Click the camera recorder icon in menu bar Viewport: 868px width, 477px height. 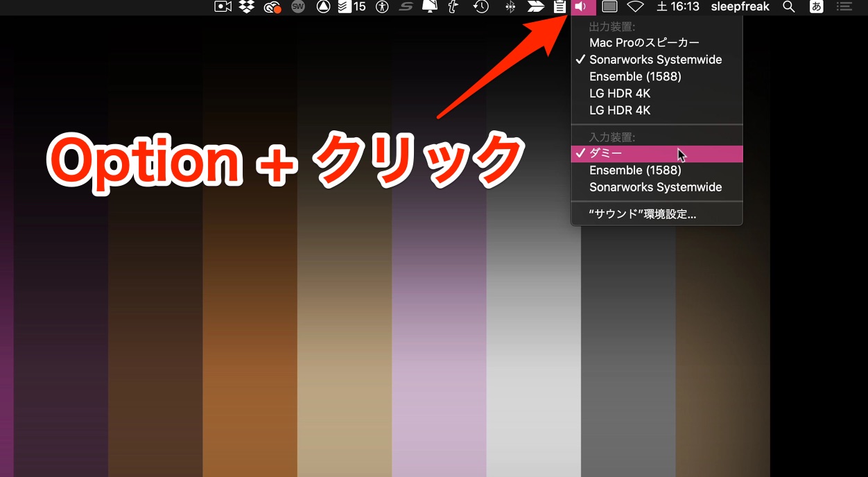pyautogui.click(x=223, y=7)
